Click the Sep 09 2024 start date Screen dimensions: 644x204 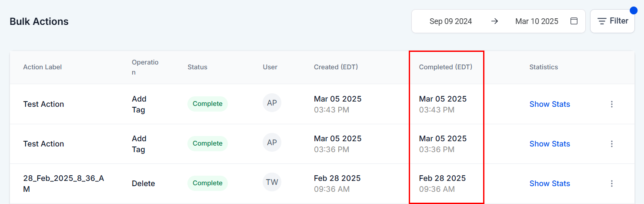point(450,21)
